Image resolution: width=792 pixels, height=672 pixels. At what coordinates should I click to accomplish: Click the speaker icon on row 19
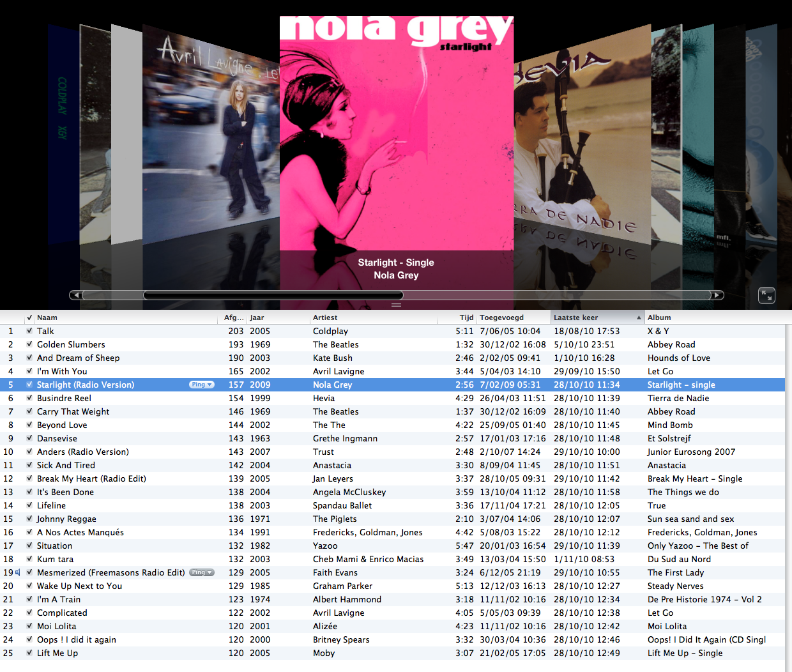(18, 572)
